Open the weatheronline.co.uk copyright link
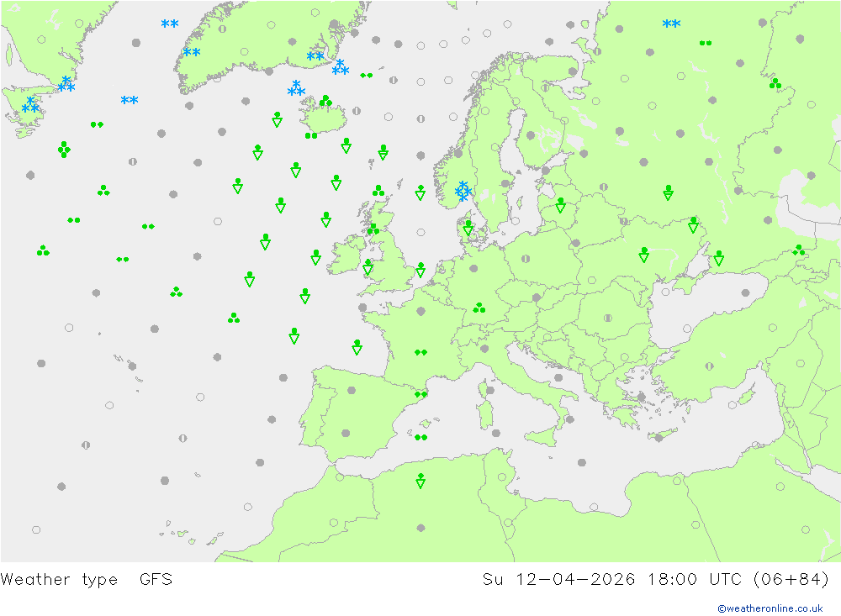The image size is (841, 616). [770, 608]
